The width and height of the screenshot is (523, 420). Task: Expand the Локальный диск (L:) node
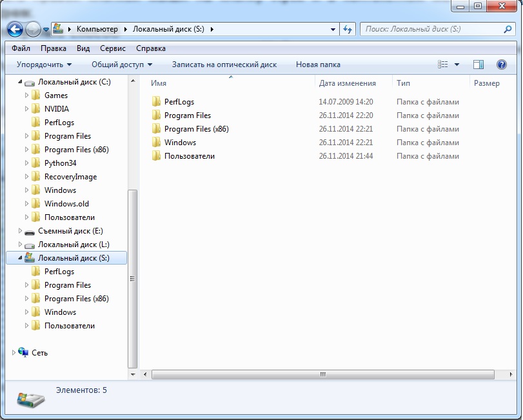pos(20,245)
